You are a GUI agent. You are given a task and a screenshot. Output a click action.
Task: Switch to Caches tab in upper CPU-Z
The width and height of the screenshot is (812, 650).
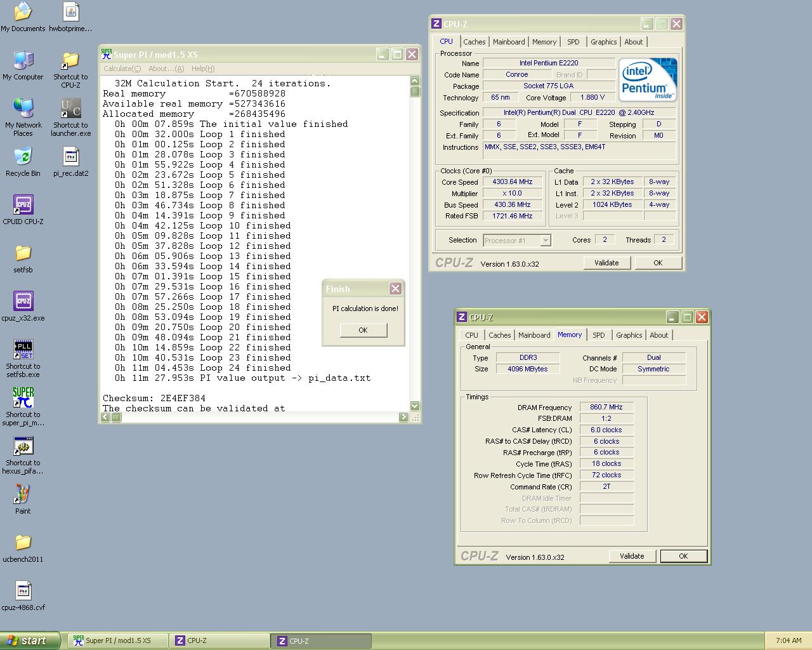[x=474, y=42]
